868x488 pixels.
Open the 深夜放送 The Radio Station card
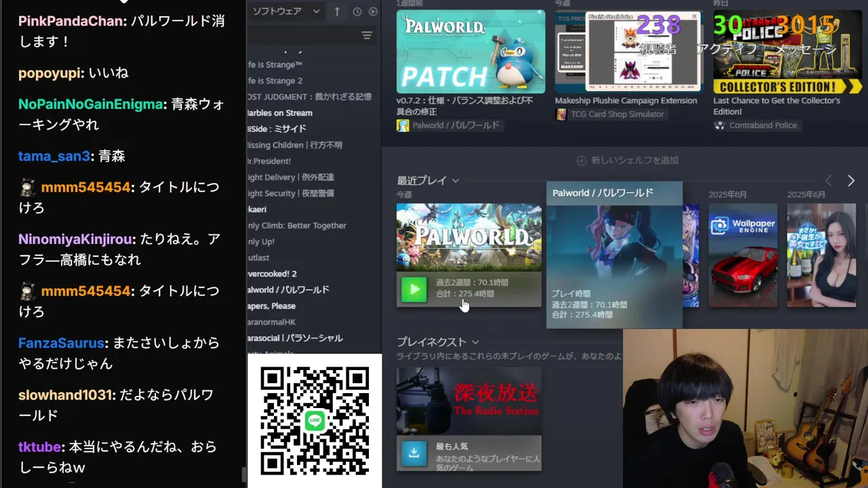coord(469,401)
